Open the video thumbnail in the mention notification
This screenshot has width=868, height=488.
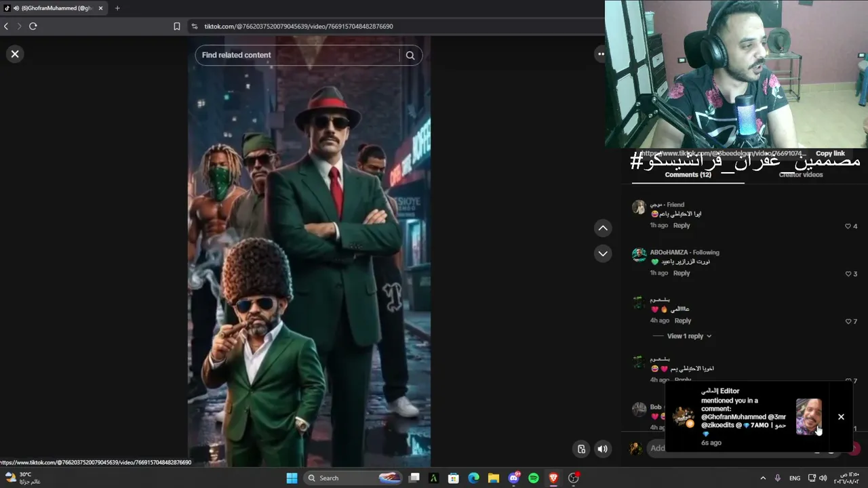pyautogui.click(x=809, y=416)
